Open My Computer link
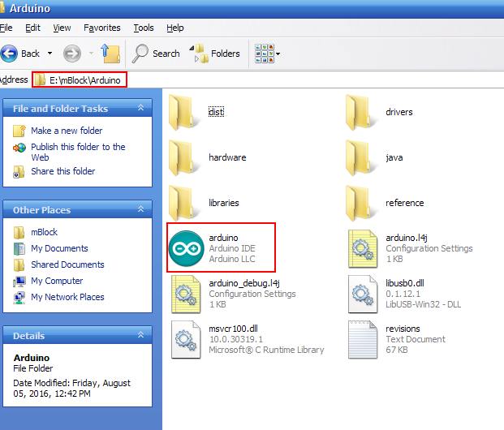 57,281
